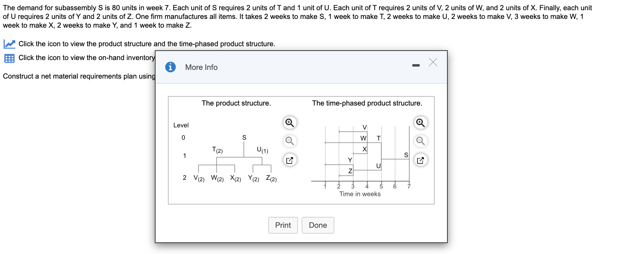Open the product structure in a larger view

point(289,160)
